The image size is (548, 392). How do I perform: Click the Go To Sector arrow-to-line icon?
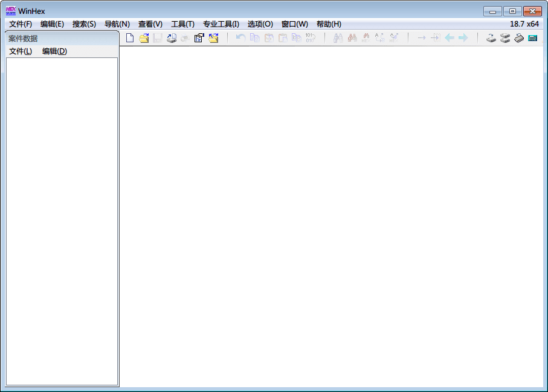[436, 37]
